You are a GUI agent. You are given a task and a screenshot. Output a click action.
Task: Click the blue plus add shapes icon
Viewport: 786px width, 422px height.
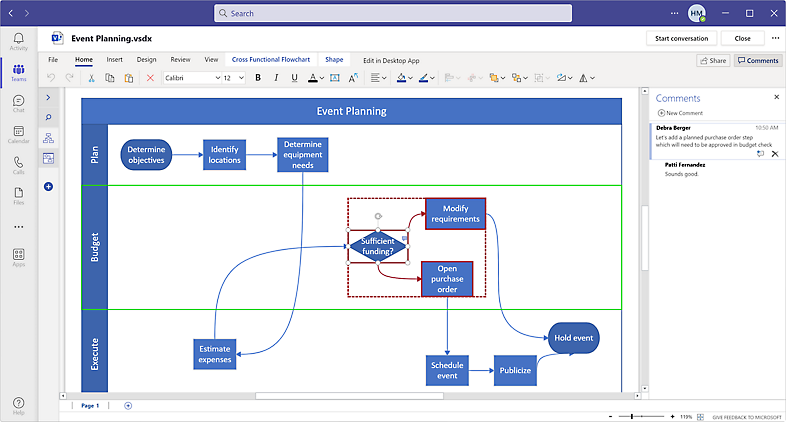tap(48, 187)
